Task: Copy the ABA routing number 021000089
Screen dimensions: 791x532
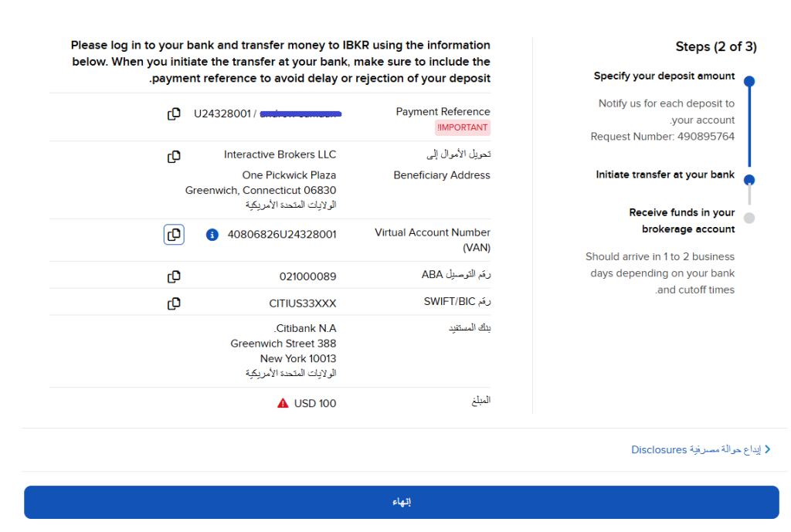Action: pyautogui.click(x=174, y=276)
